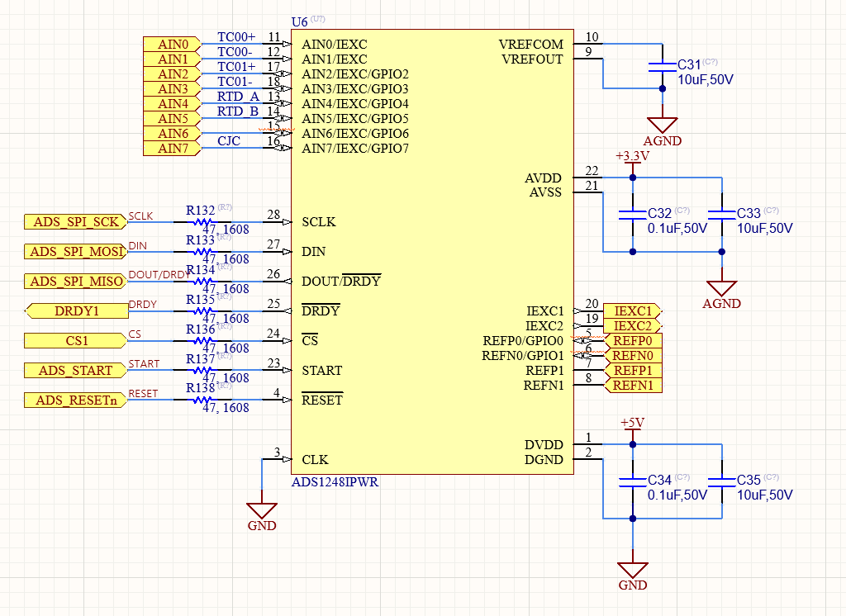Select C31 value 10uF,50V
Viewport: 846px width, 616px height.
(x=706, y=80)
